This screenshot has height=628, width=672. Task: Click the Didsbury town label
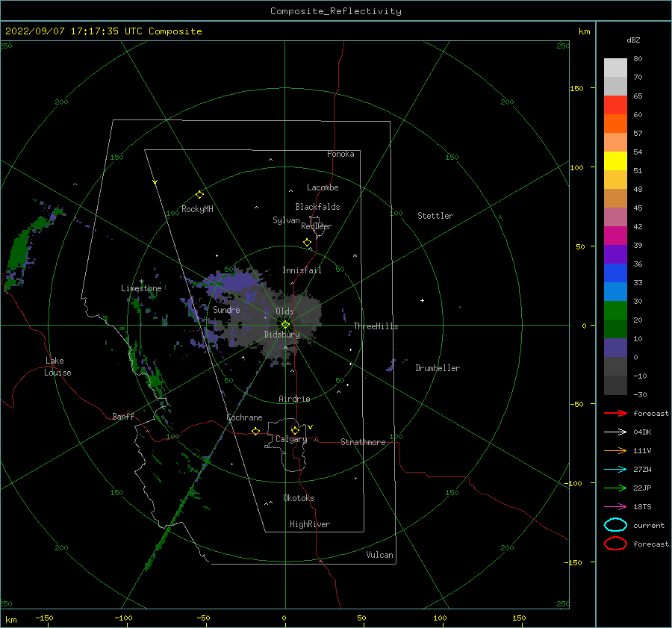(282, 335)
